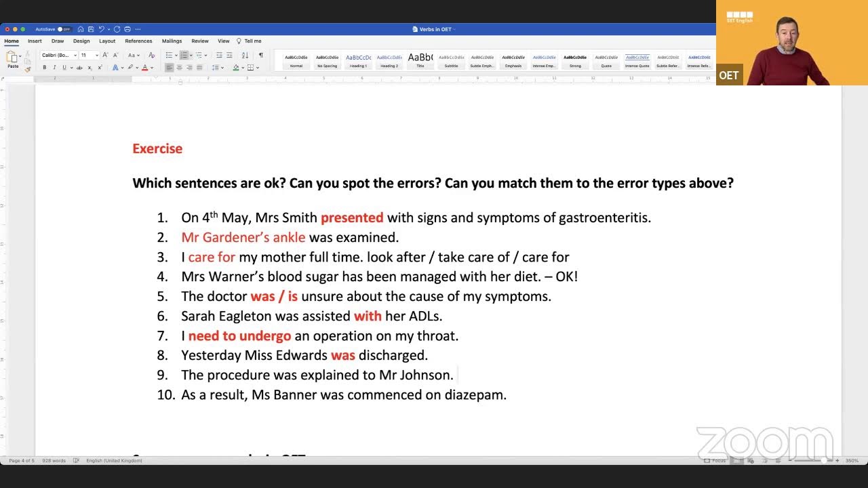Expand the Paste options arrow
This screenshot has width=868, height=488.
point(20,56)
